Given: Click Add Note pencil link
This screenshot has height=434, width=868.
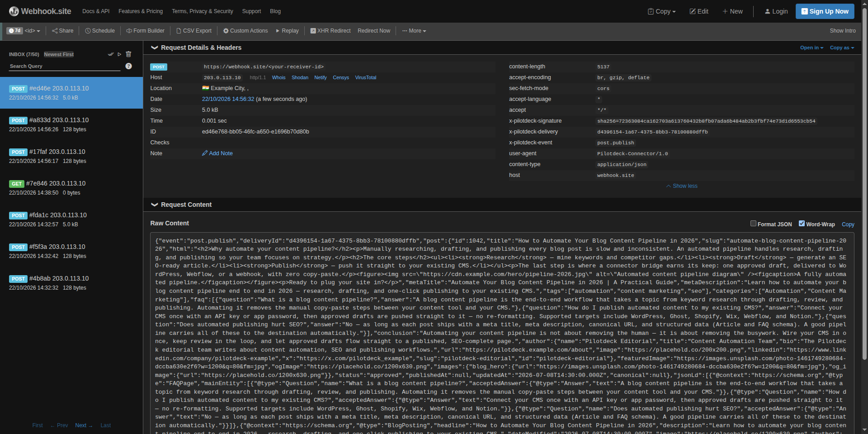Looking at the screenshot, I should (x=217, y=153).
